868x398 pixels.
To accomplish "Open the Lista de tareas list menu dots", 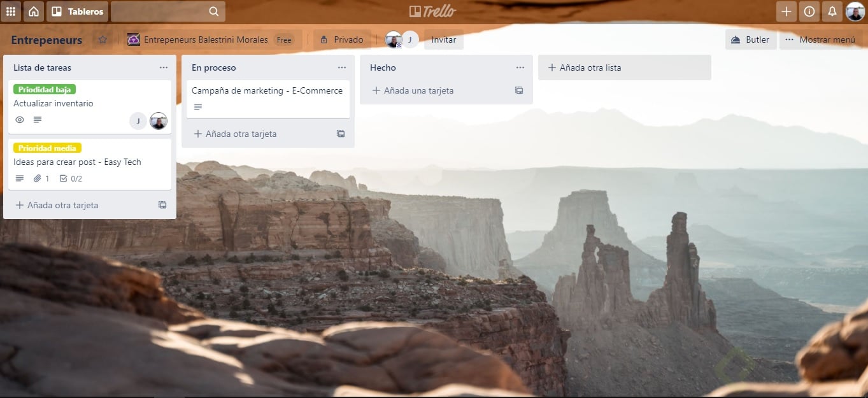I will 164,67.
